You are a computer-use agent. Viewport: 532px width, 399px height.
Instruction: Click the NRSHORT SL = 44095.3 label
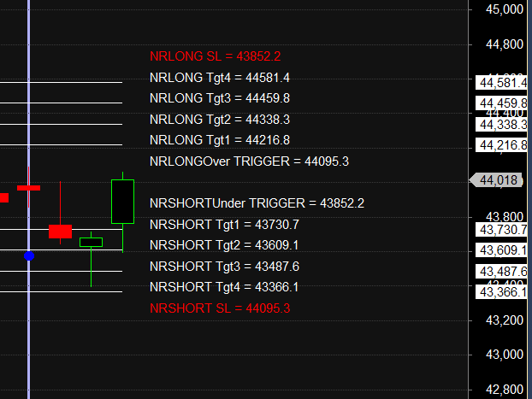[220, 308]
